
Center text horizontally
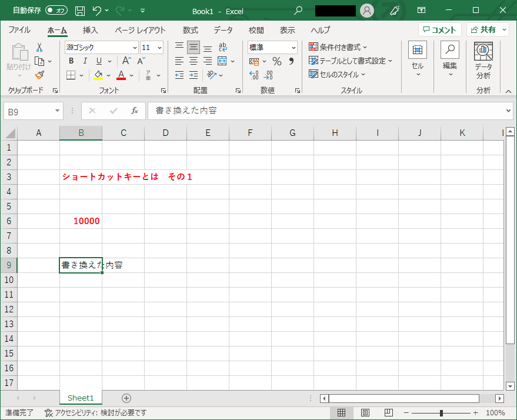click(194, 61)
